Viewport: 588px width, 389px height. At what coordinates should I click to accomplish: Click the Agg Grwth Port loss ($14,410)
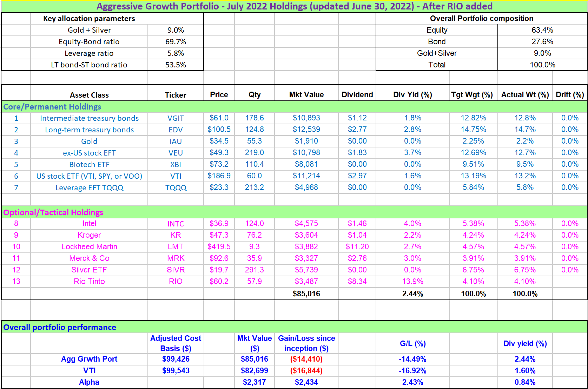(x=306, y=359)
